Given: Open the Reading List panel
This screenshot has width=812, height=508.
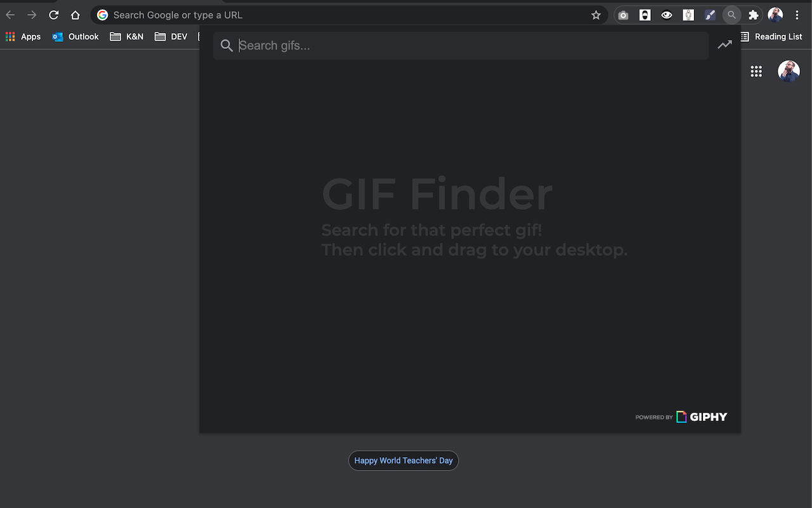Looking at the screenshot, I should click(771, 37).
